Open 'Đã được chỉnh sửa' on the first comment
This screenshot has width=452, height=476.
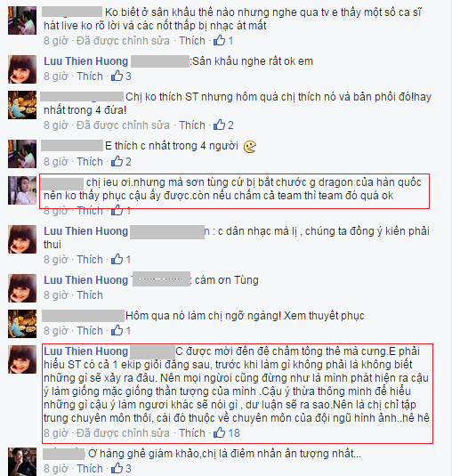point(123,41)
